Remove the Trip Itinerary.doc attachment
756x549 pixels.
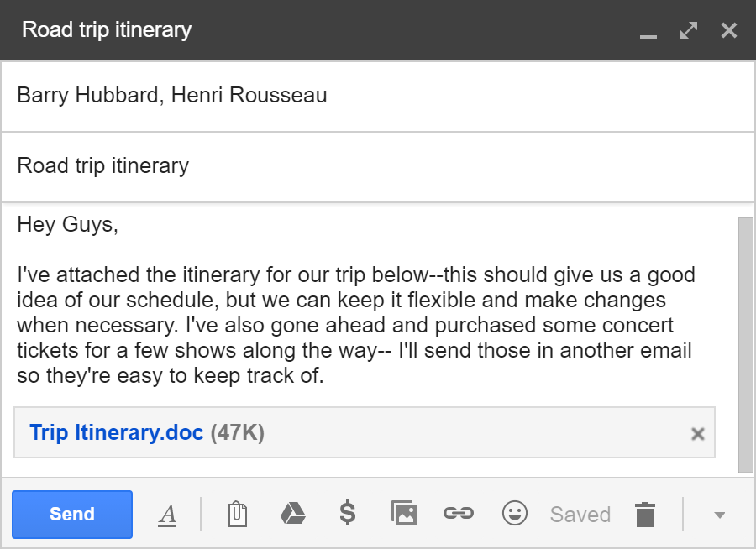(x=697, y=434)
